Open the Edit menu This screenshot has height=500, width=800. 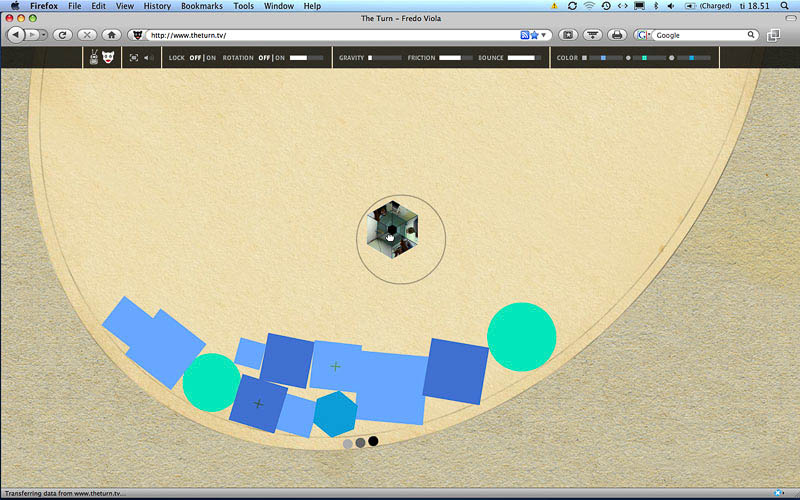[x=98, y=6]
